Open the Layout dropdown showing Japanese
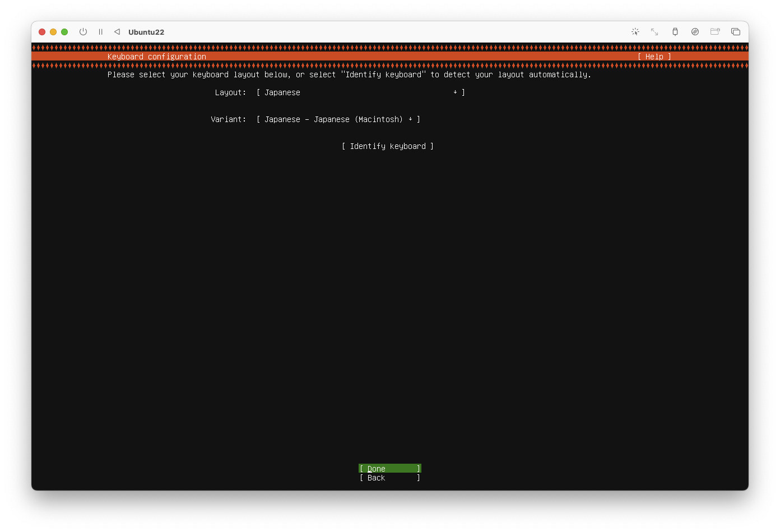Screen dimensions: 780x532 point(361,92)
